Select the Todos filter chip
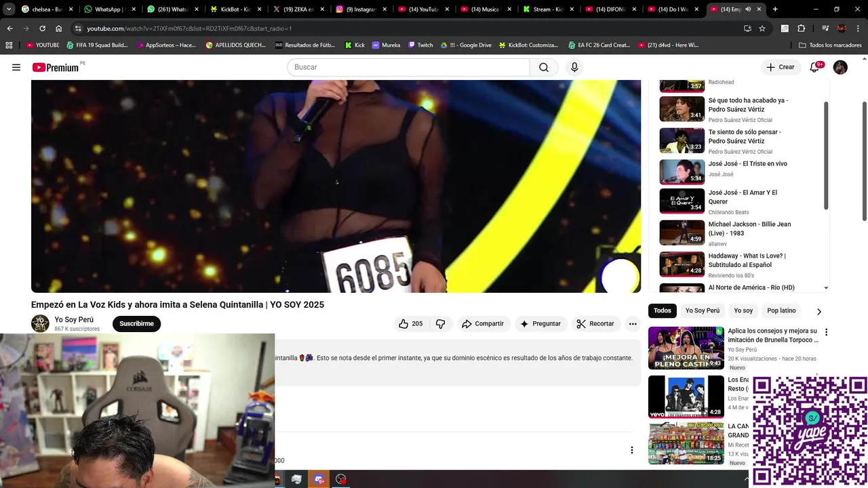Screen dimensions: 868x488 [663, 310]
